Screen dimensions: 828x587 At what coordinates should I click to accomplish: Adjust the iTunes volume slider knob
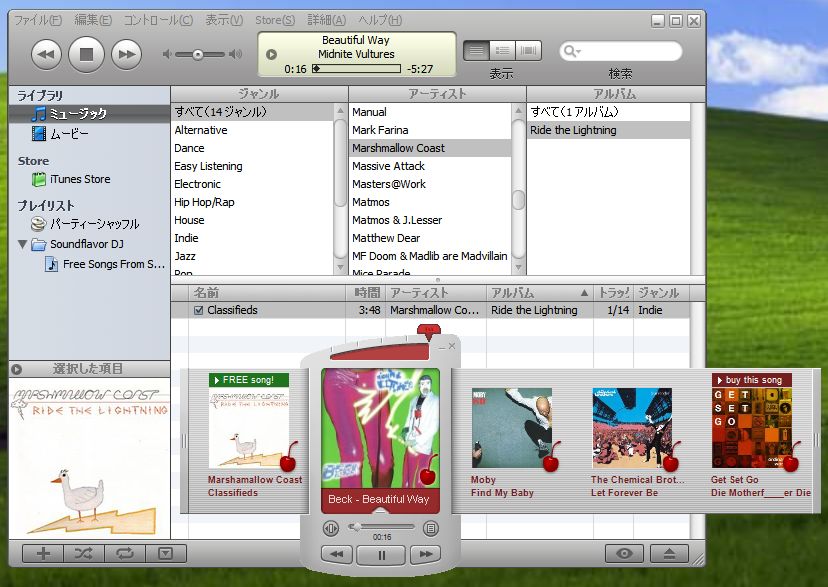tap(197, 54)
